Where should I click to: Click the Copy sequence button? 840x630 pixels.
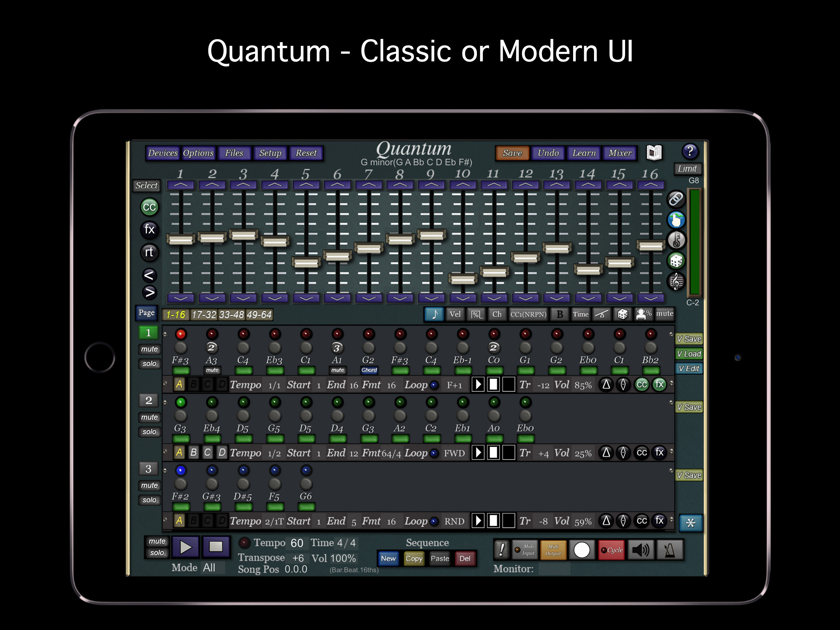pyautogui.click(x=414, y=559)
